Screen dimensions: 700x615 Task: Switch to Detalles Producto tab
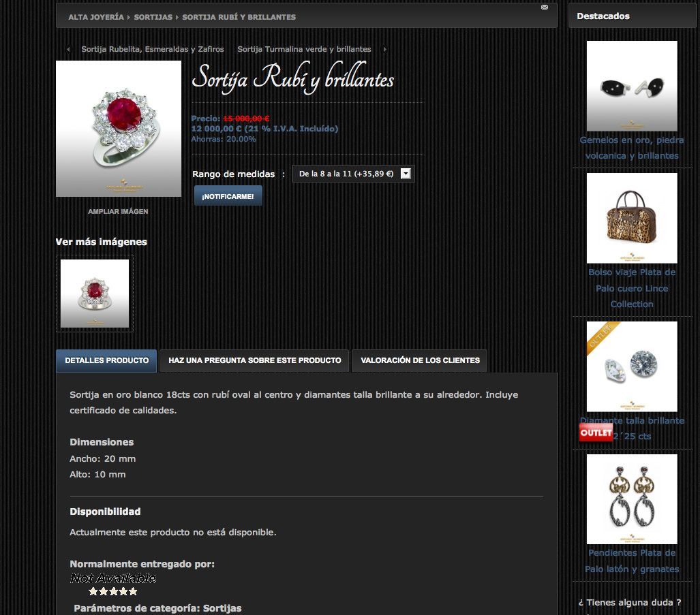(x=107, y=360)
